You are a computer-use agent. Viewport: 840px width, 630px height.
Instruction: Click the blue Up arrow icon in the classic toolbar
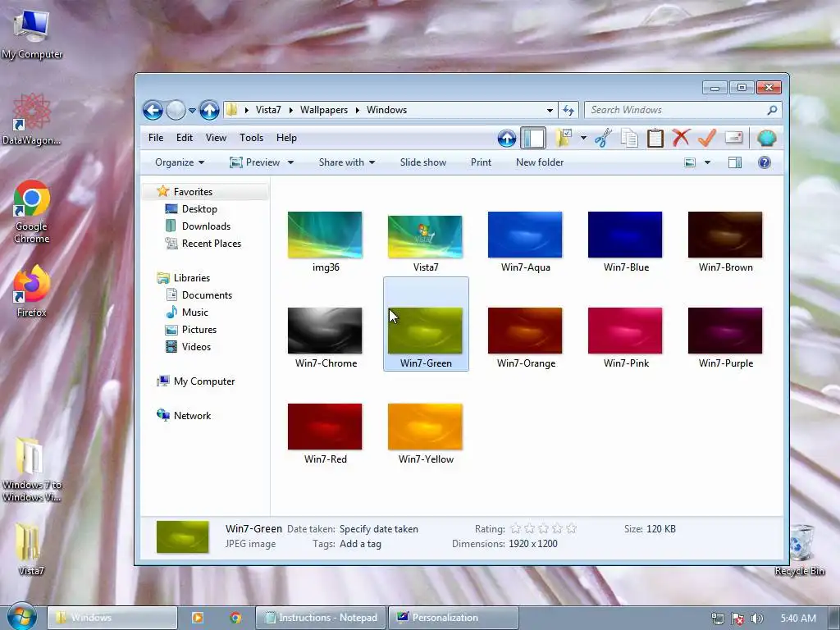[x=507, y=138]
